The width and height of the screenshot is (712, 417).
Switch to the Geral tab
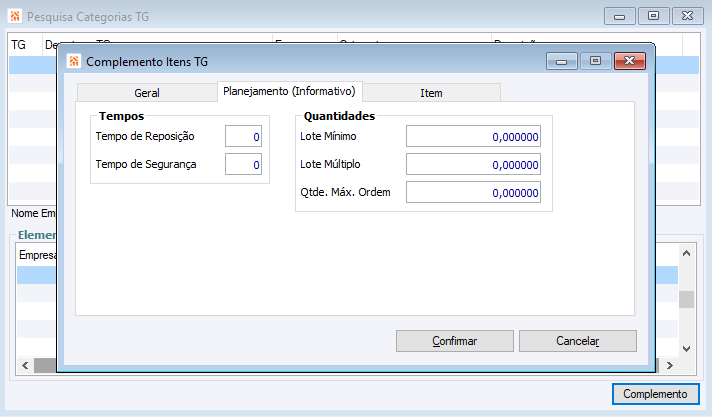click(x=147, y=93)
